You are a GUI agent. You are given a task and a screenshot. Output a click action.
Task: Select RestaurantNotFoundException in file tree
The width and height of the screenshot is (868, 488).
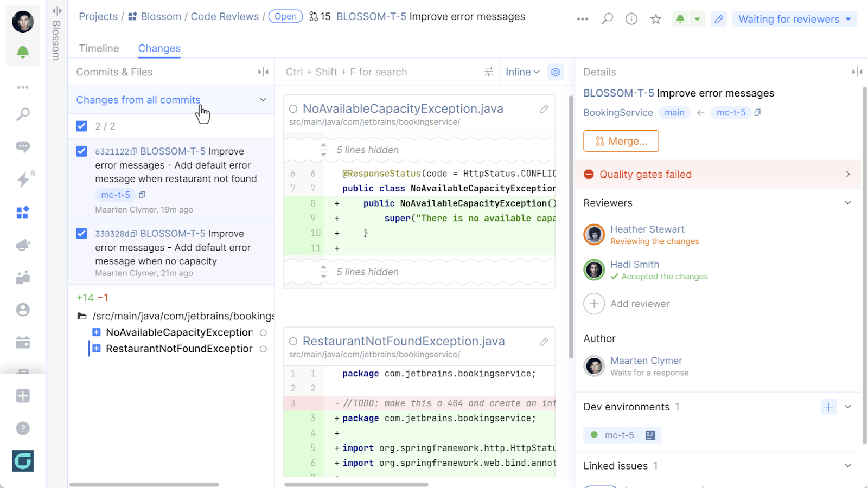[x=178, y=349]
